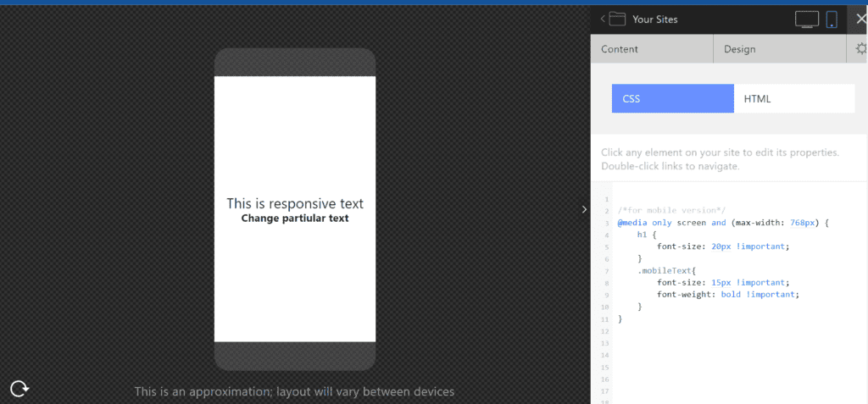Screen dimensions: 868x404
Task: Click the rotate device icon
Action: pyautogui.click(x=19, y=389)
